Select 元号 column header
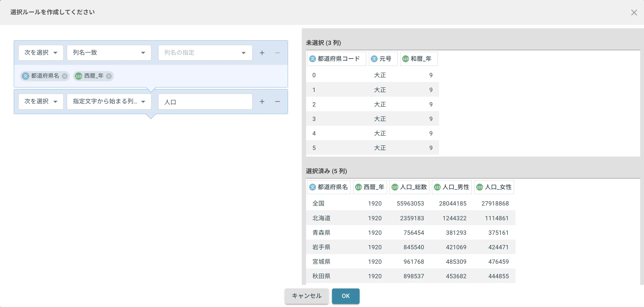Image resolution: width=644 pixels, height=307 pixels. click(x=383, y=59)
